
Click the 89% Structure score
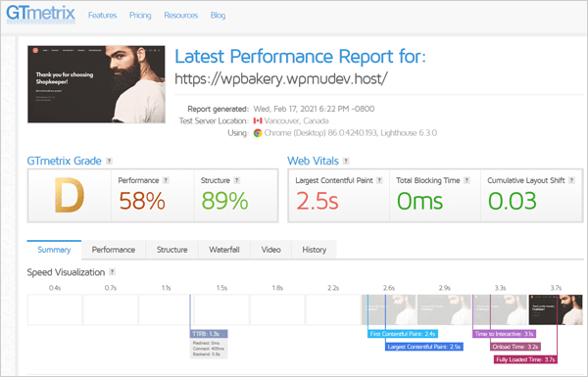click(x=224, y=201)
